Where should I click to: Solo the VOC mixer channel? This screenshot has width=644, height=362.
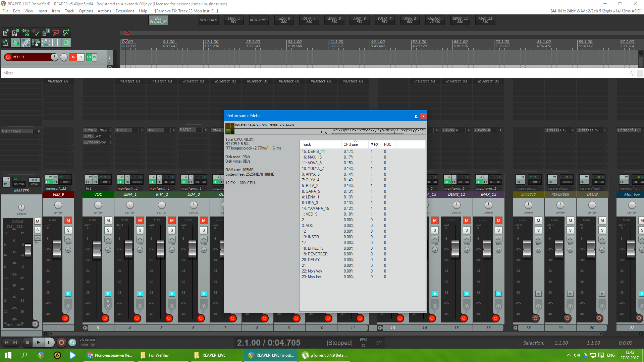click(x=108, y=230)
